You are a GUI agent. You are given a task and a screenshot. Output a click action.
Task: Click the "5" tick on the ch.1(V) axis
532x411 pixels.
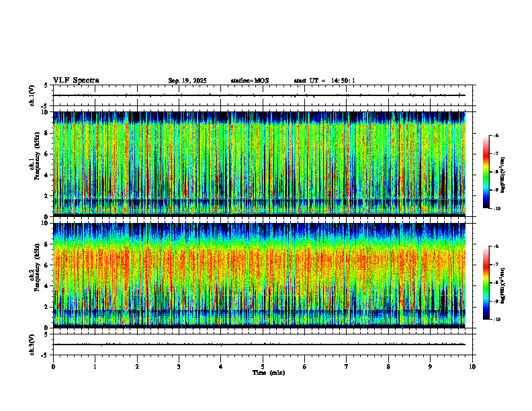point(46,85)
